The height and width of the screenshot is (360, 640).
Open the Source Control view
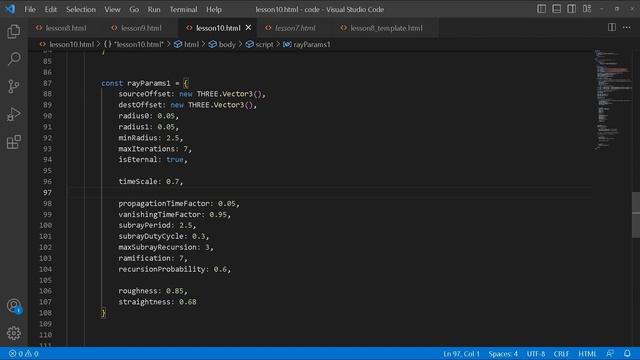tap(14, 87)
